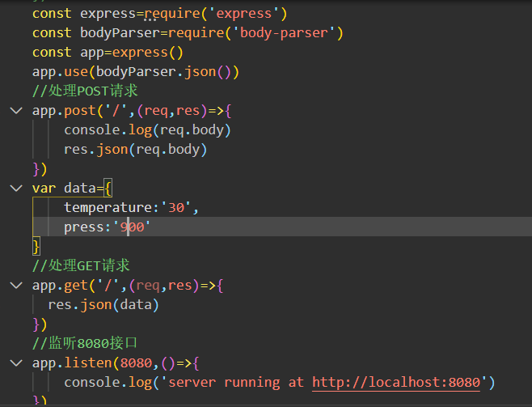Place cursor in 'body-parser' string
Viewport: 532px width, 407px height.
[284, 33]
